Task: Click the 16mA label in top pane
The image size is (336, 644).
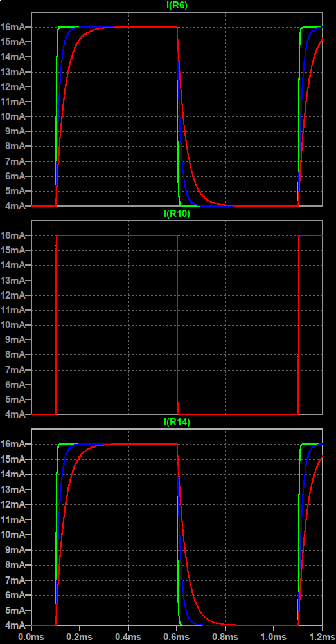Action: [x=13, y=27]
